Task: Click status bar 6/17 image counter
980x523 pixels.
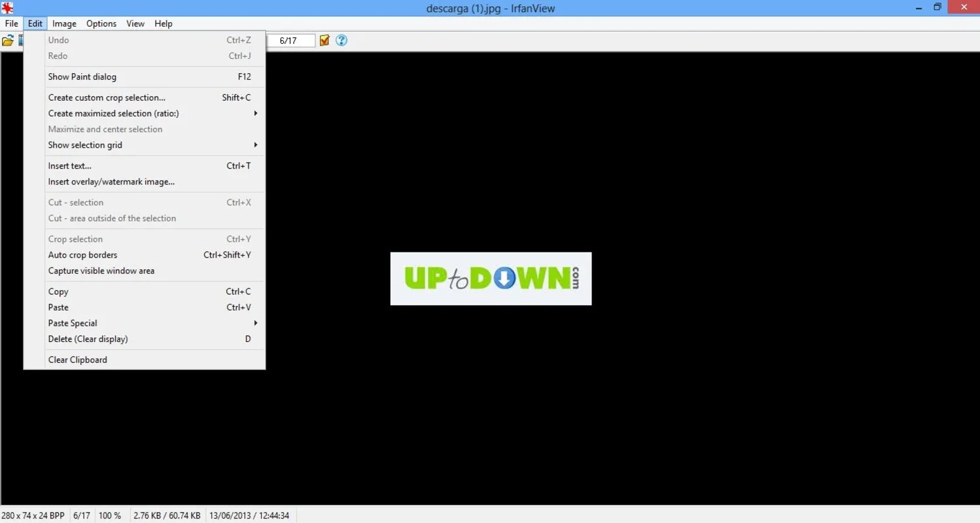Action: tap(82, 515)
